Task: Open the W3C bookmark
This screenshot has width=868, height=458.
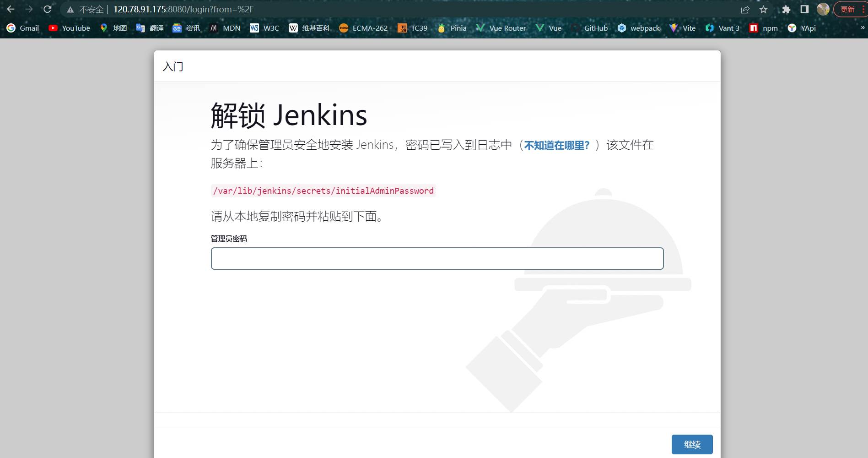Action: (264, 28)
